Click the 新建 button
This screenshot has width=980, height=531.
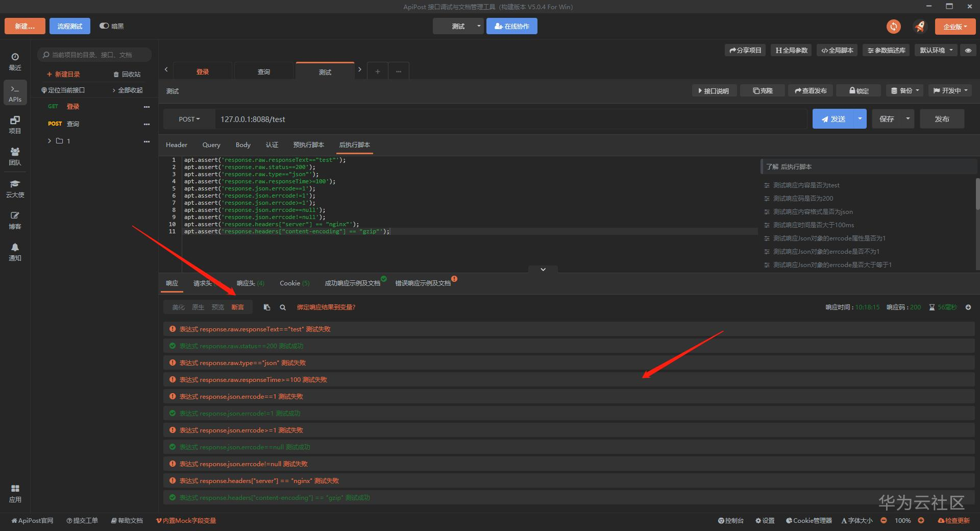pos(25,27)
